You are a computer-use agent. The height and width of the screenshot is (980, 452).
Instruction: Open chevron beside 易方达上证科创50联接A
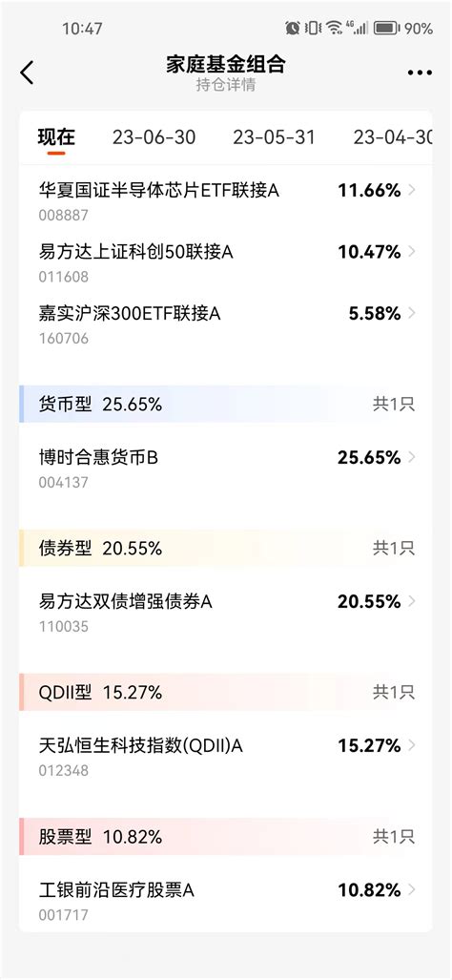[x=412, y=252]
